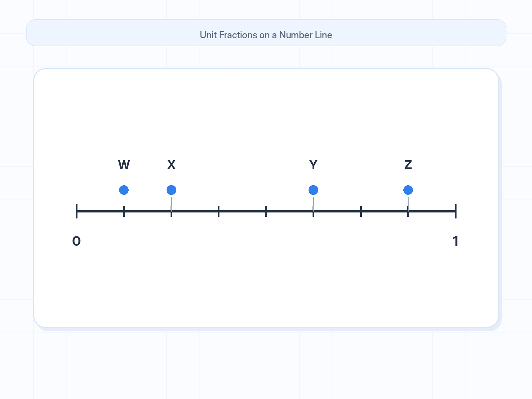Image resolution: width=532 pixels, height=399 pixels.
Task: Click the unlabeled third tick after zero
Action: [218, 211]
